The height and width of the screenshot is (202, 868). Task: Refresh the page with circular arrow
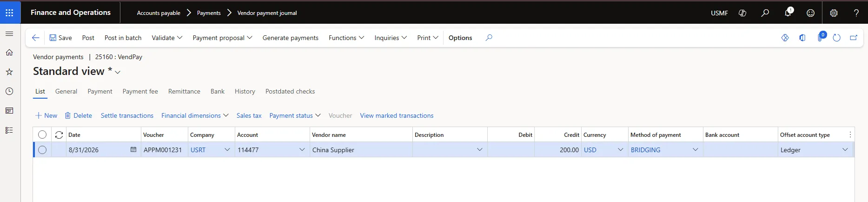837,38
